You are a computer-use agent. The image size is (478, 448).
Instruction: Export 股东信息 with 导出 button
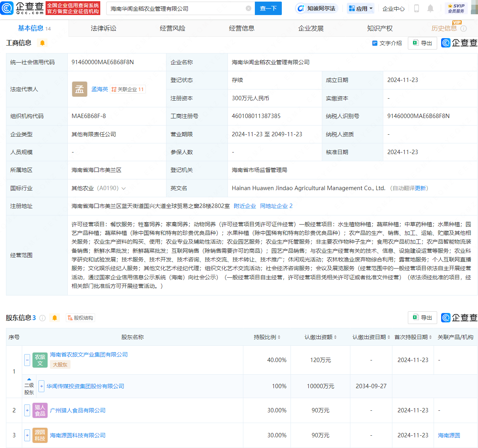(x=423, y=318)
